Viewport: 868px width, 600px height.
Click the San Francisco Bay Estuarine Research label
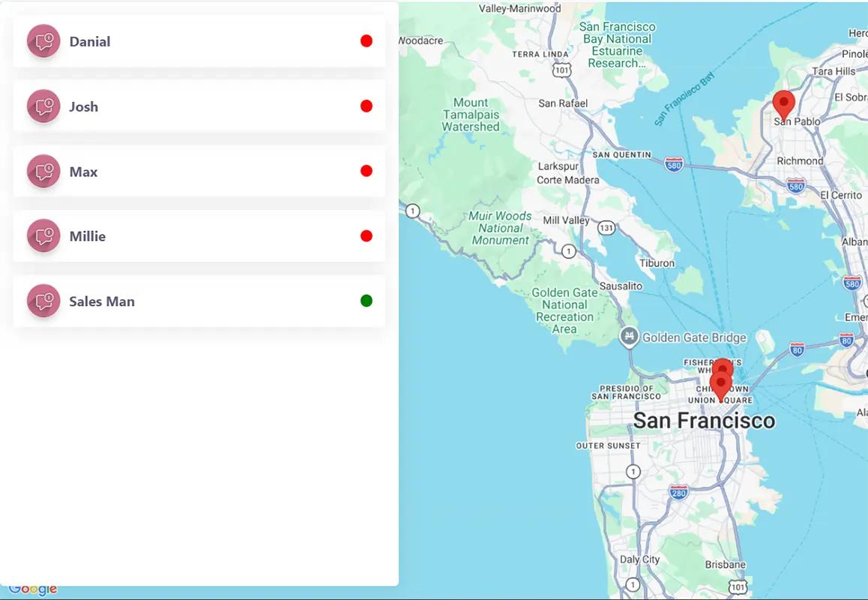click(x=617, y=45)
